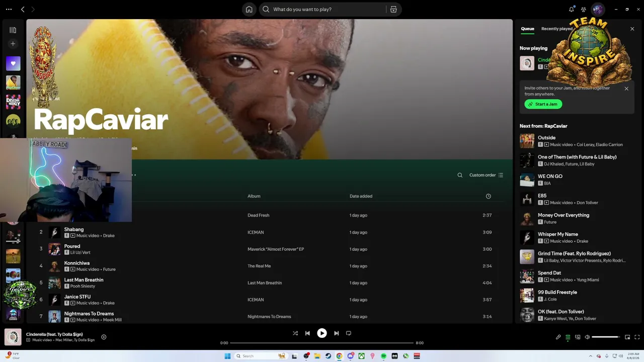Open the mini player

(627, 337)
